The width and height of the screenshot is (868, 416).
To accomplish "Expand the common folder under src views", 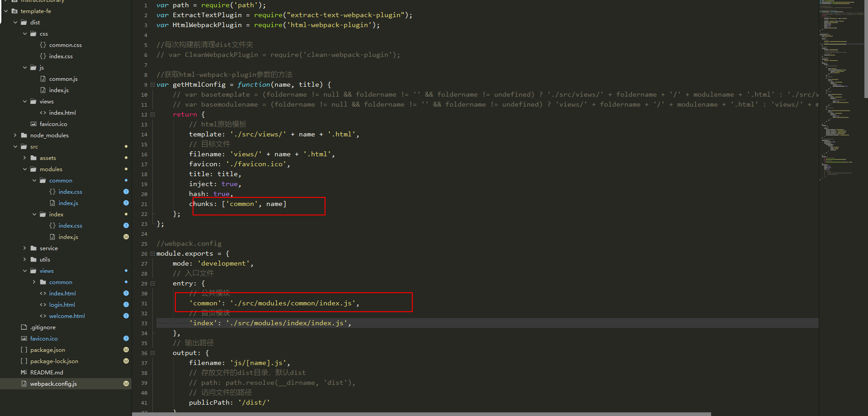I will 34,282.
